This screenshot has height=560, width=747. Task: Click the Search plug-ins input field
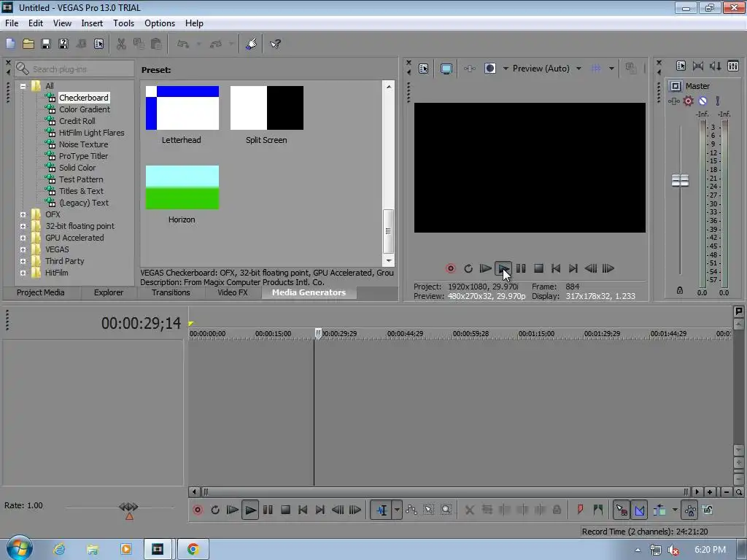point(74,69)
